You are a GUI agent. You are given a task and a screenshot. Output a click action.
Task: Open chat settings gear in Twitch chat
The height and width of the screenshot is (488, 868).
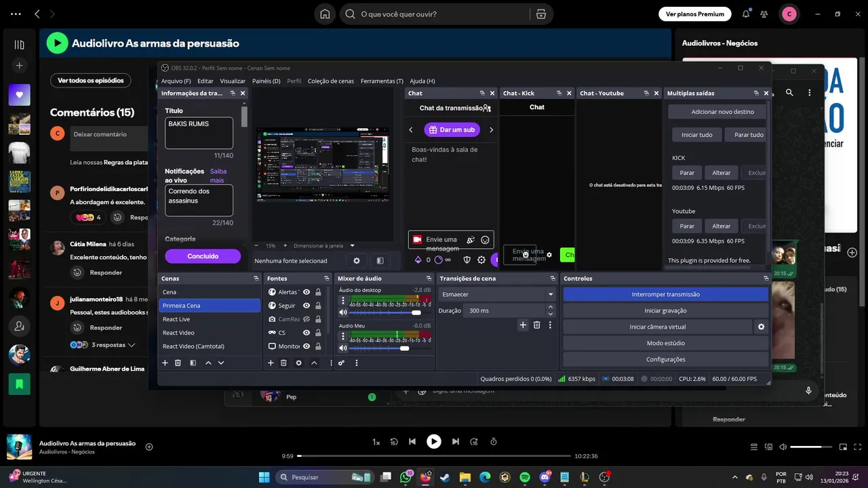coord(481,260)
